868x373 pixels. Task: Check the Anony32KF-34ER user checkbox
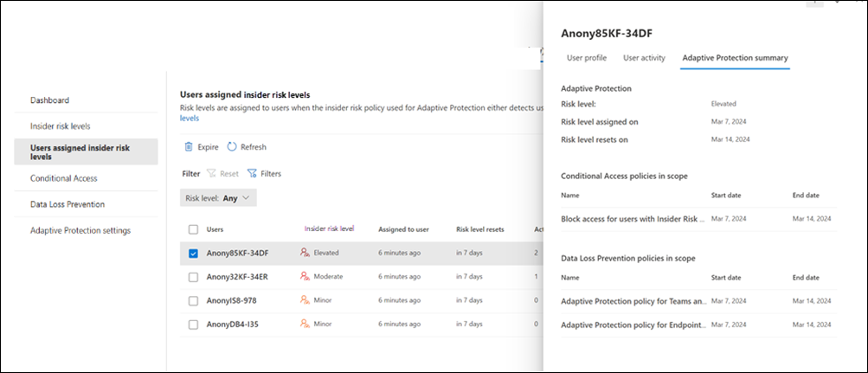(x=193, y=277)
